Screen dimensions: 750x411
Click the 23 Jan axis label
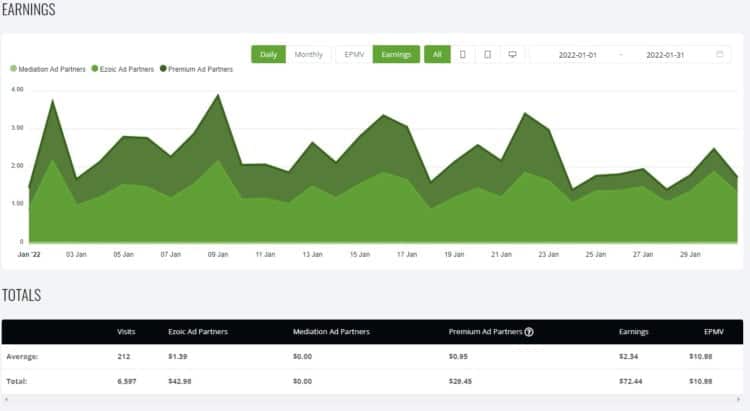pos(548,255)
